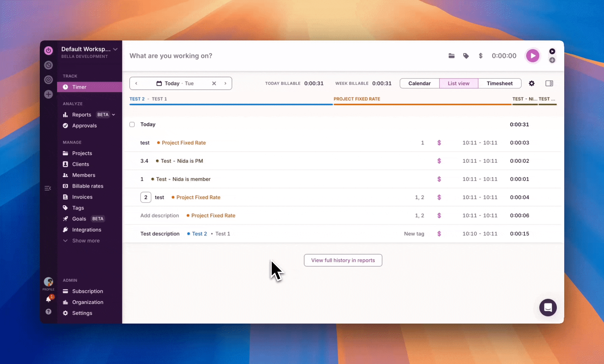Select the Today checkbox

(x=132, y=124)
